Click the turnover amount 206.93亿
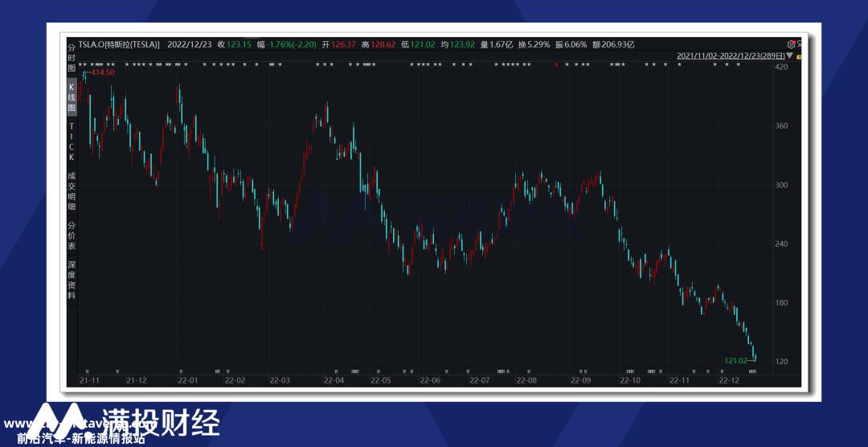The image size is (868, 447). (x=618, y=44)
